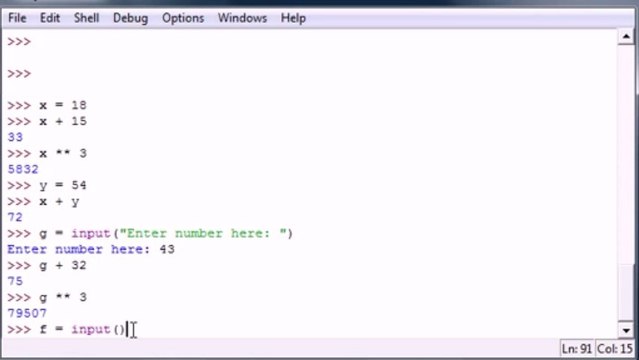Click the output value 79507

[x=27, y=313]
